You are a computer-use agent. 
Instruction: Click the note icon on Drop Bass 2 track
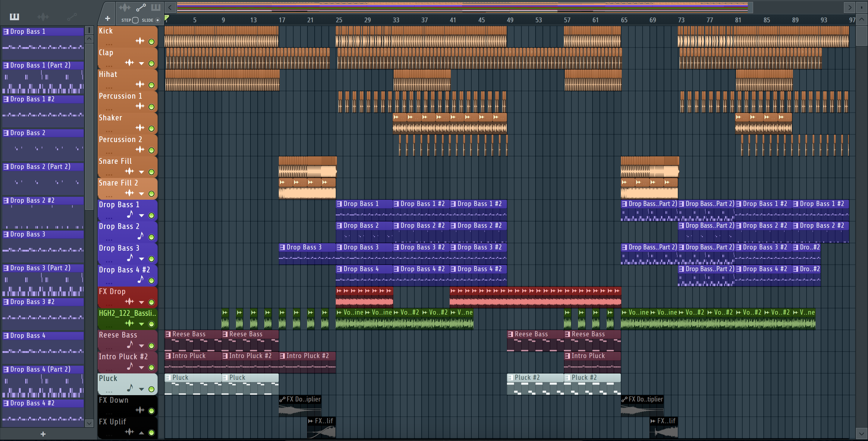(140, 236)
